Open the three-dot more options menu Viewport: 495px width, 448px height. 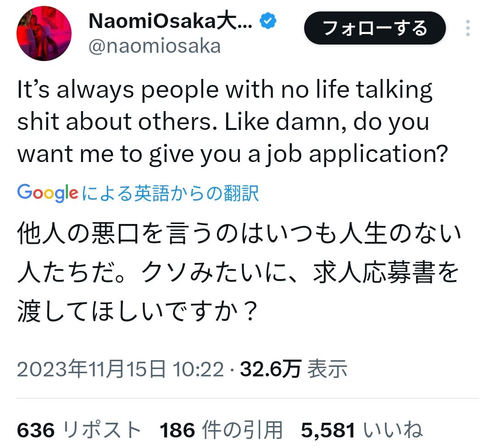(x=467, y=28)
